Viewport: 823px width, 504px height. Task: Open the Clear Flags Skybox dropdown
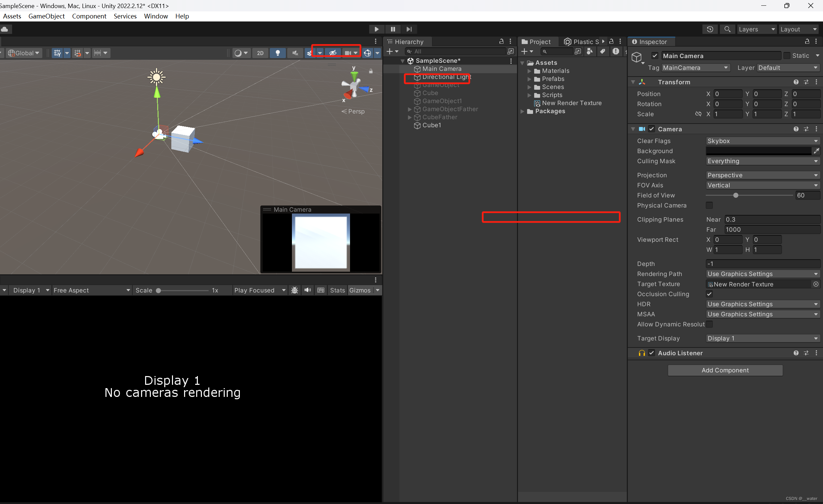(x=763, y=141)
